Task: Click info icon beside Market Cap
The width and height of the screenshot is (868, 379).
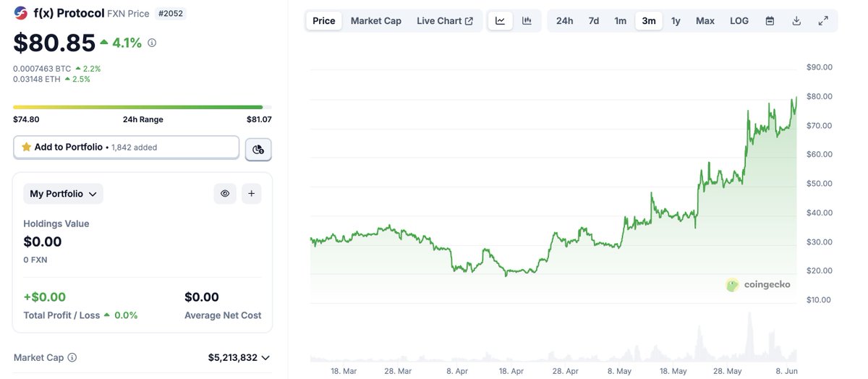Action: (72, 357)
